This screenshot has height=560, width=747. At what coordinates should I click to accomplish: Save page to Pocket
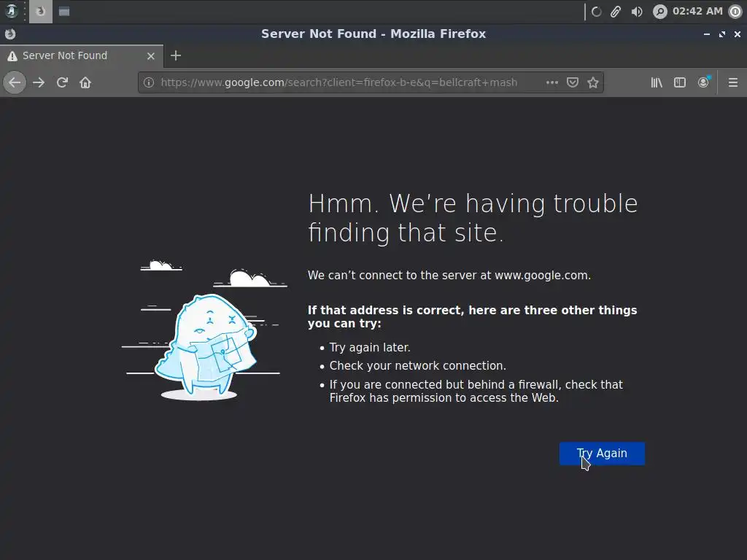point(572,82)
